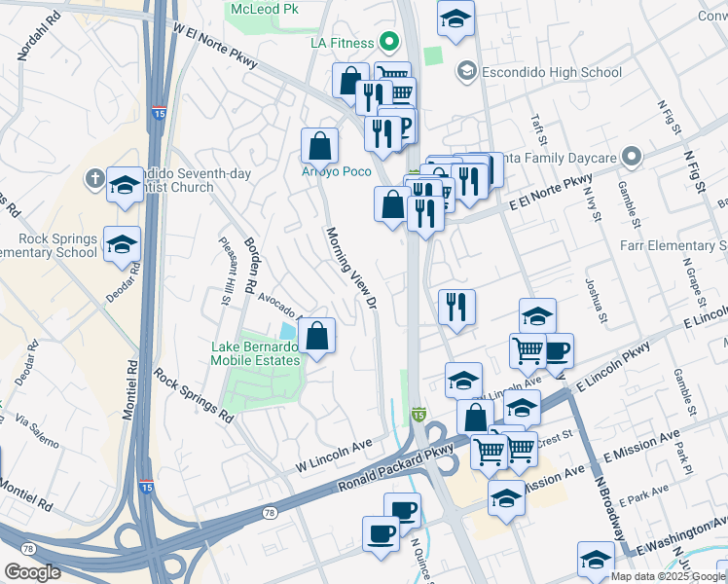Click the school marker above the N Broadway cart marker
The width and height of the screenshot is (728, 584).
click(x=537, y=316)
